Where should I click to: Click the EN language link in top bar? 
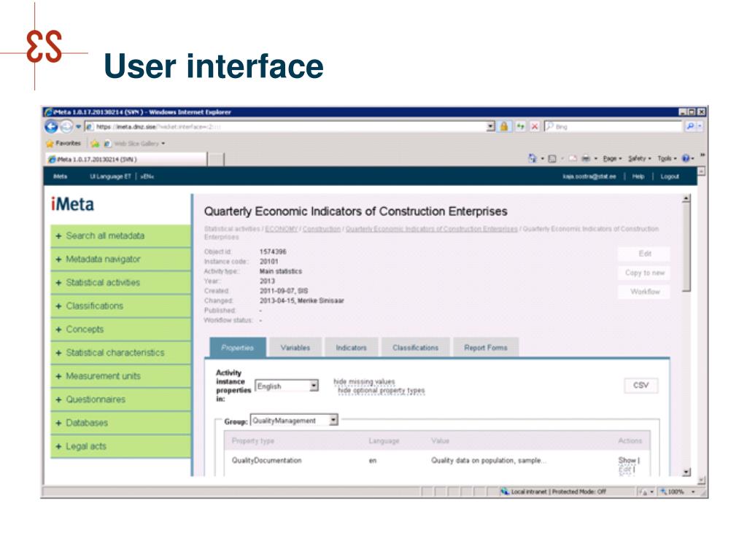(x=147, y=176)
